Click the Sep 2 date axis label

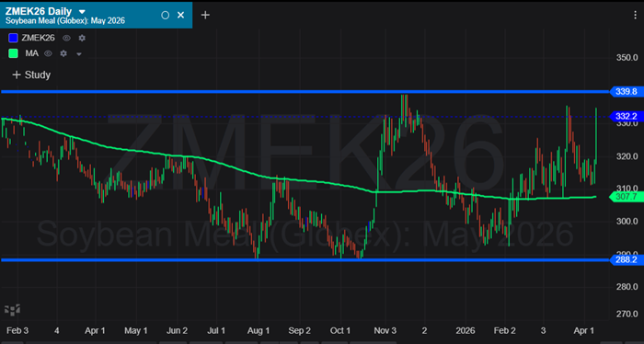(x=299, y=331)
